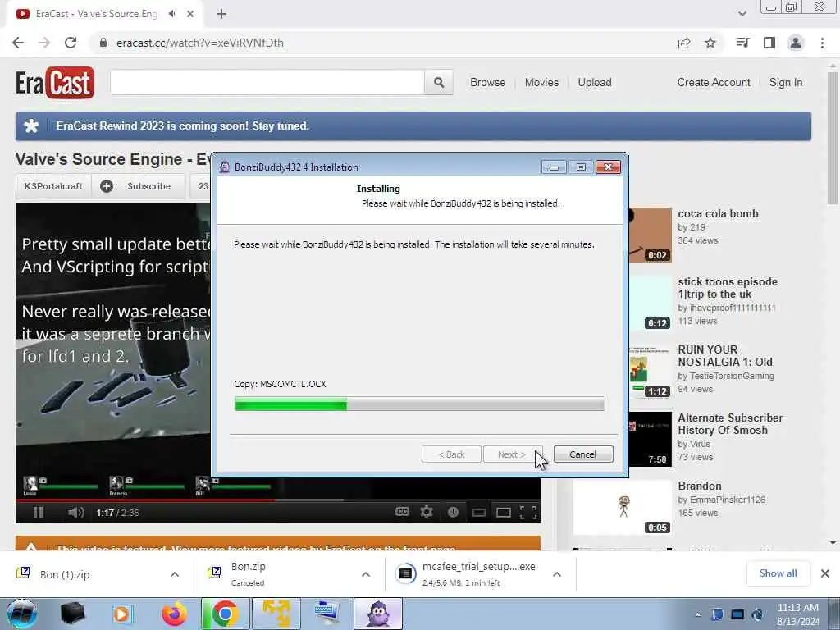Toggle closed captions on video
The width and height of the screenshot is (840, 630).
[x=402, y=512]
